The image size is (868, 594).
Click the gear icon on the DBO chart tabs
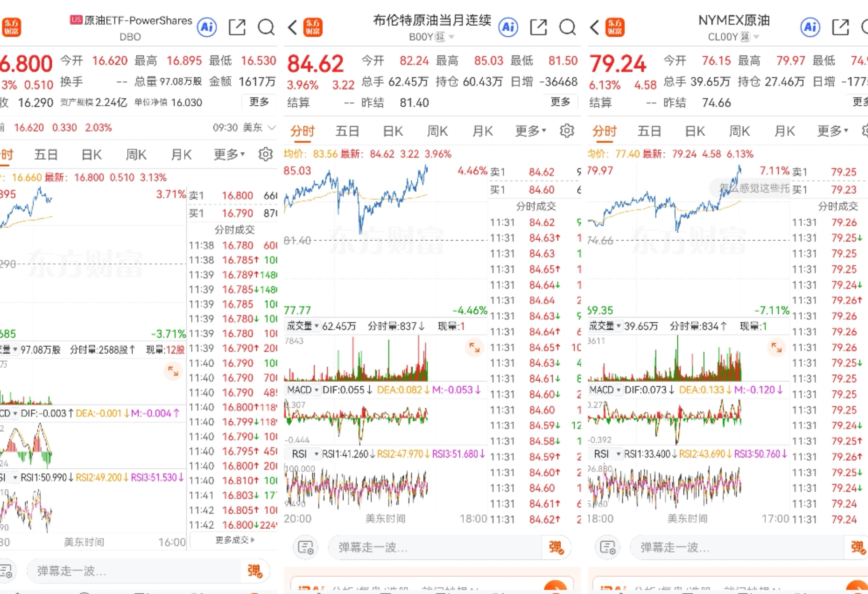tap(265, 155)
